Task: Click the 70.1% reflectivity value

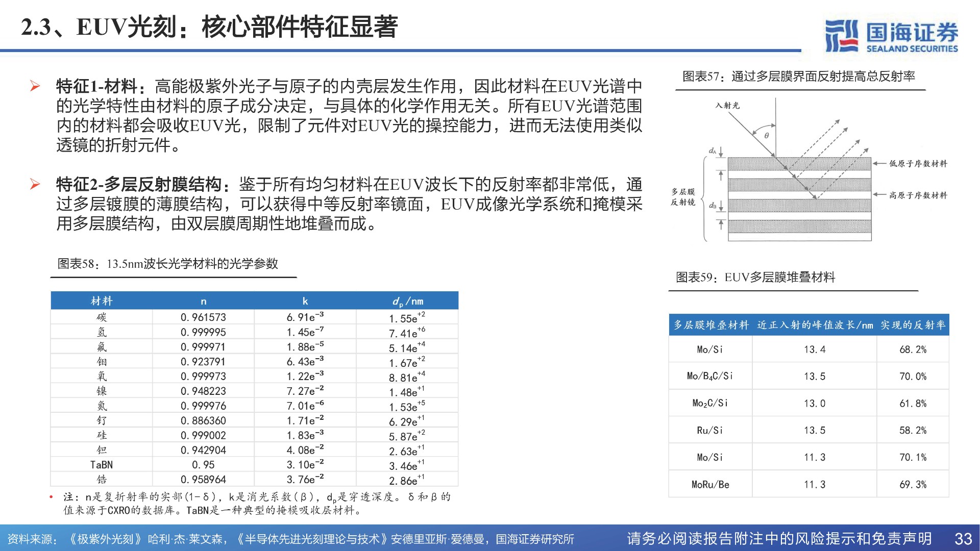Action: click(913, 458)
